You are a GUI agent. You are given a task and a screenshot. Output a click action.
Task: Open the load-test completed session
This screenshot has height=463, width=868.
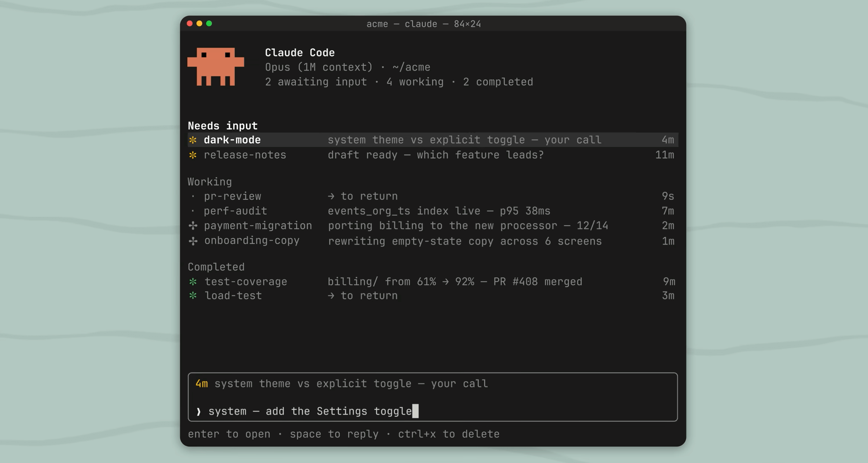[x=433, y=296]
